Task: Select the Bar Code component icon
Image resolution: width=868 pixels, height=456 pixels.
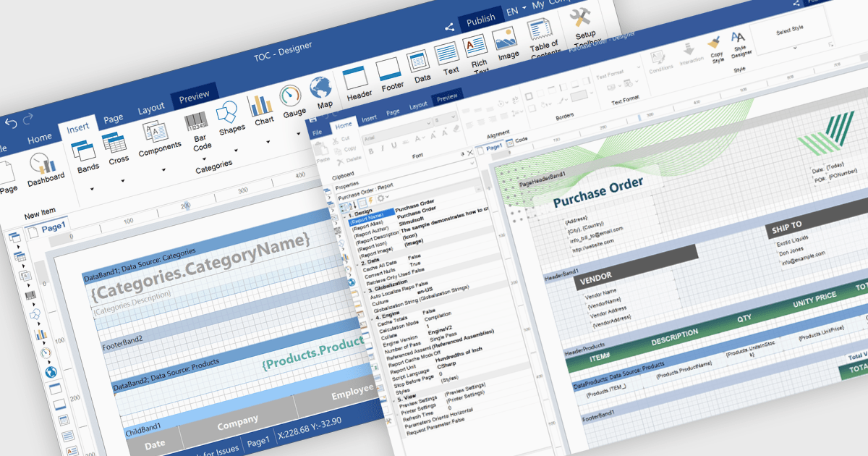Action: pos(197,120)
